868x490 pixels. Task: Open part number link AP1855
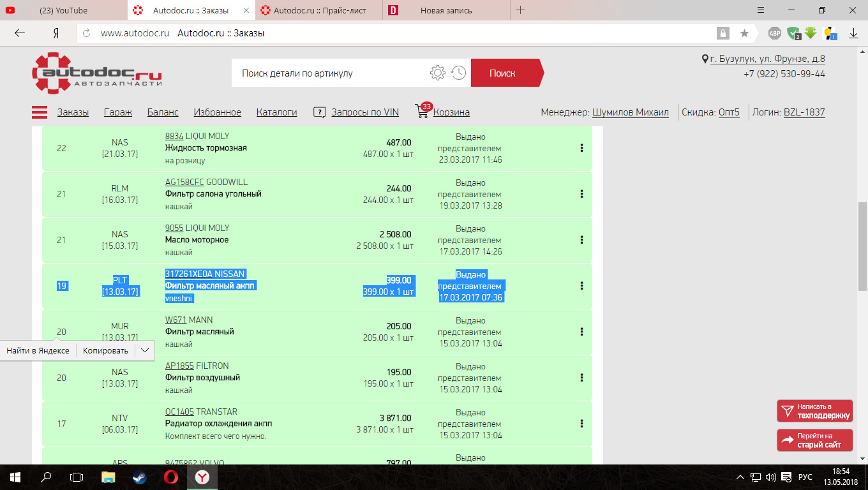click(179, 366)
